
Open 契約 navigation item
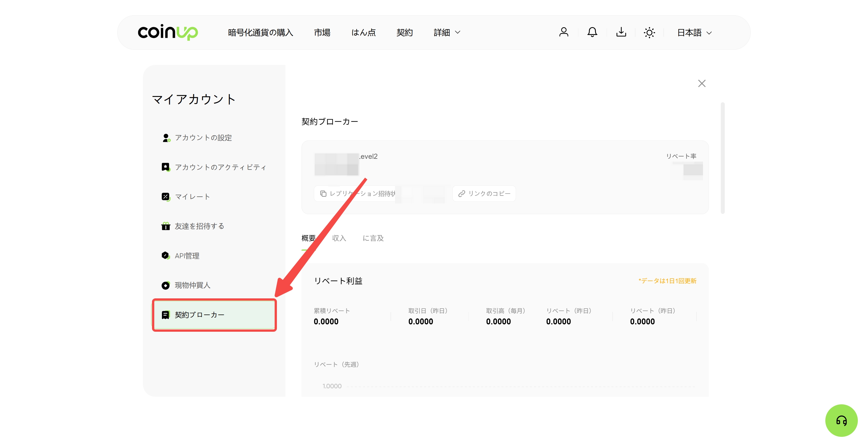pos(404,32)
